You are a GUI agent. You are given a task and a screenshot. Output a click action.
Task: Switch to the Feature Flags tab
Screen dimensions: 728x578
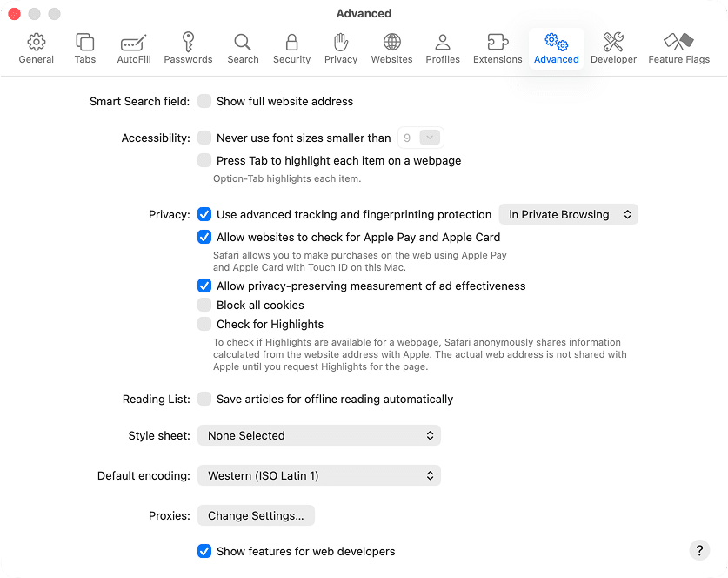(678, 49)
